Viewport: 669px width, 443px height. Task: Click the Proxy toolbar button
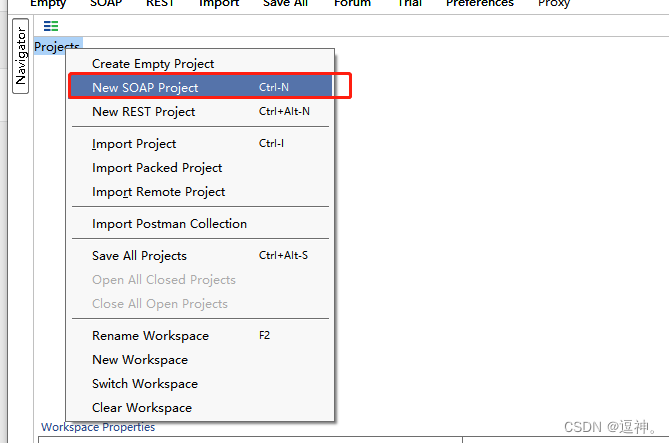pyautogui.click(x=554, y=3)
